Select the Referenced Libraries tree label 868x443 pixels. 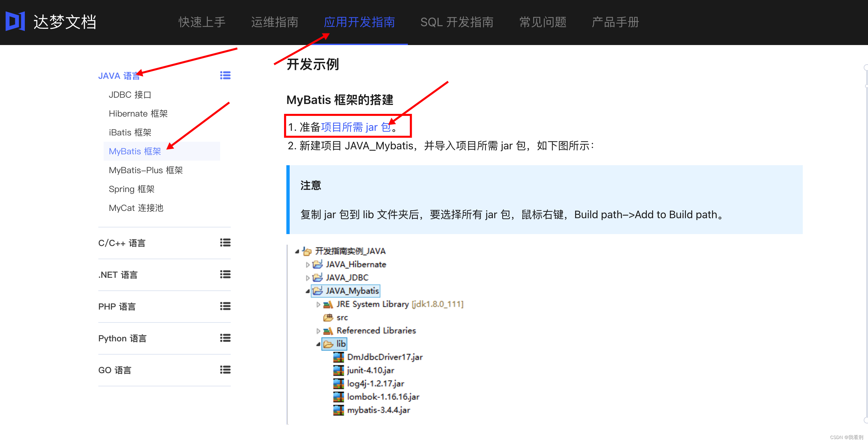coord(376,330)
